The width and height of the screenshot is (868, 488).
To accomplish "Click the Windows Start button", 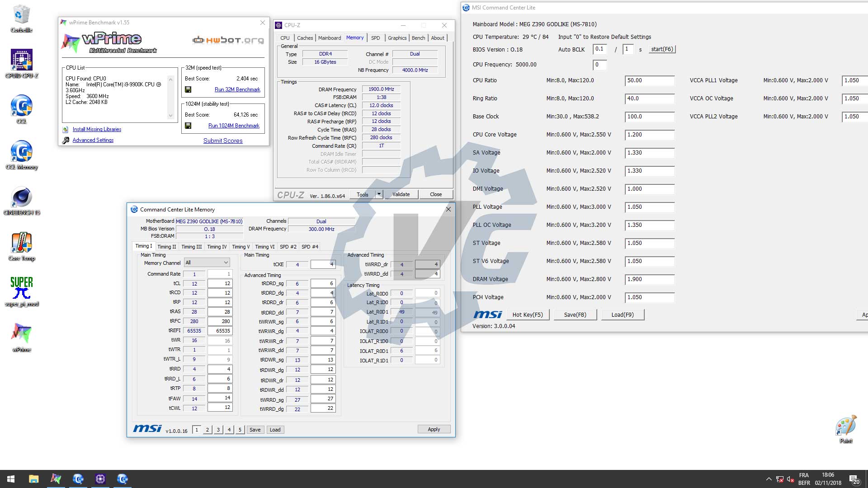I will click(11, 479).
